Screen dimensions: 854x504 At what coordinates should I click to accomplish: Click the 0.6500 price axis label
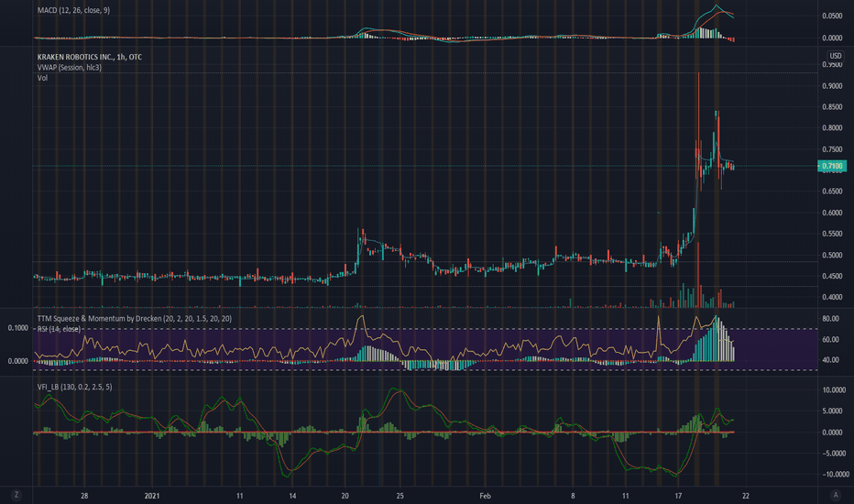[x=832, y=192]
